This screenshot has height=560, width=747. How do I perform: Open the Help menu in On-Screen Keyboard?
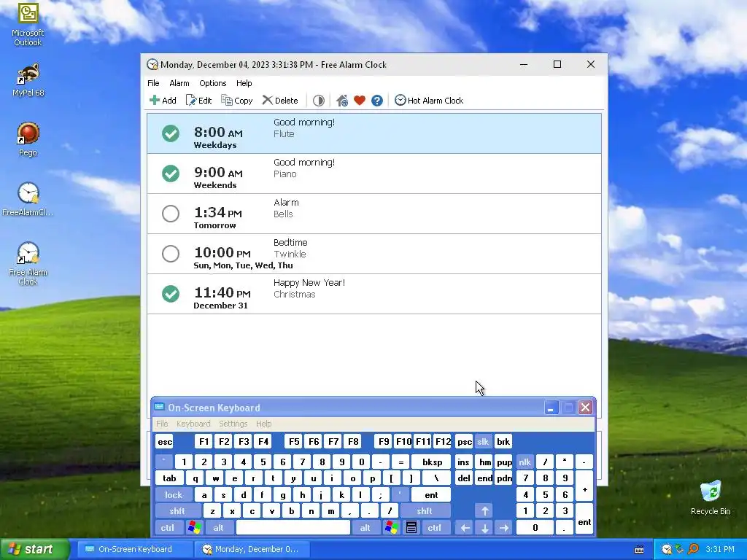[x=263, y=424]
